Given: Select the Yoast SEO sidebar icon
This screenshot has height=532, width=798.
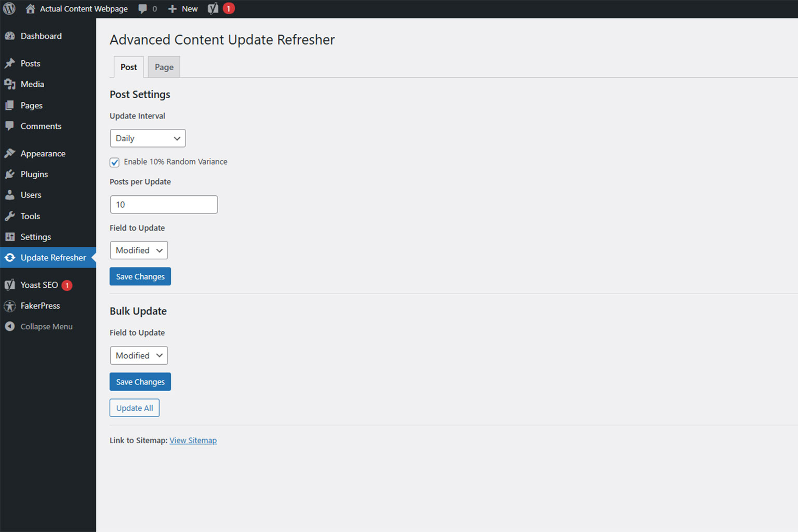Looking at the screenshot, I should 10,285.
